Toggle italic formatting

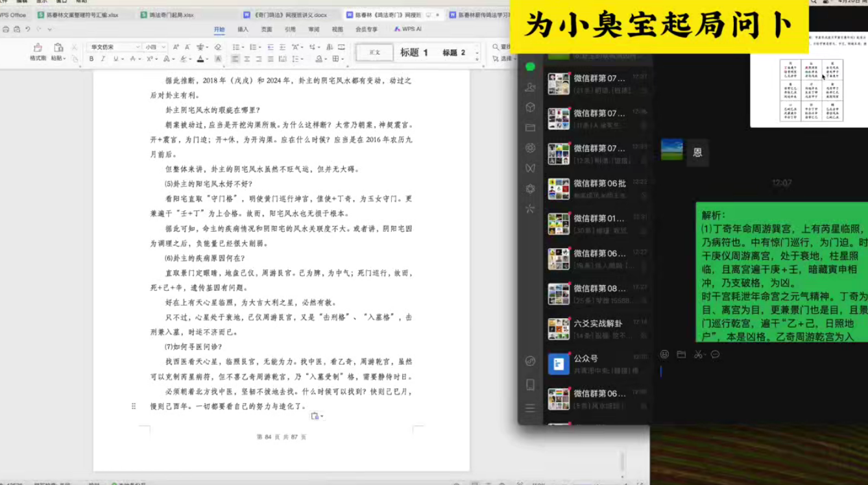coord(104,59)
